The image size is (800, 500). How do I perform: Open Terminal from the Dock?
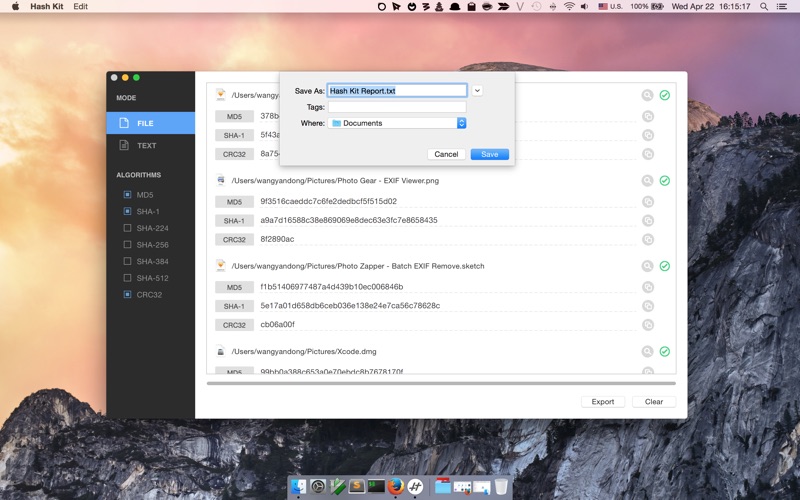pos(376,486)
